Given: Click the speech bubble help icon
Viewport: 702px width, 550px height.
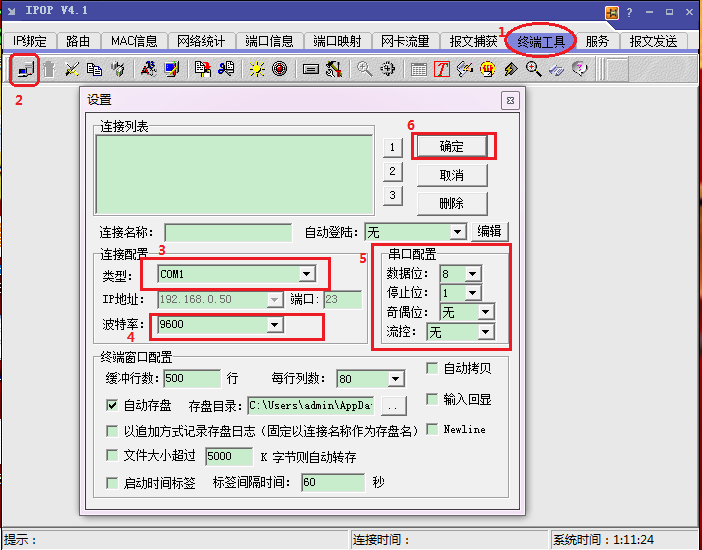Looking at the screenshot, I should click(579, 69).
